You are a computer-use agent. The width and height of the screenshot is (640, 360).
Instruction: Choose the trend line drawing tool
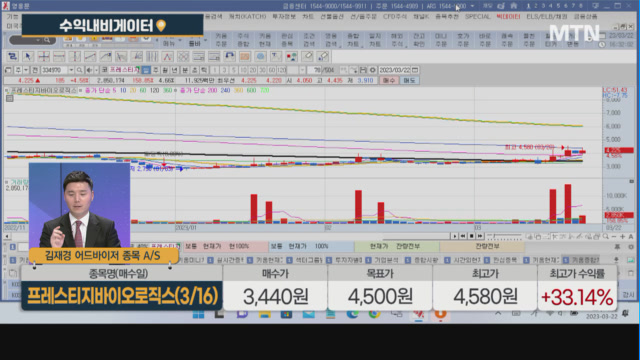(90, 56)
